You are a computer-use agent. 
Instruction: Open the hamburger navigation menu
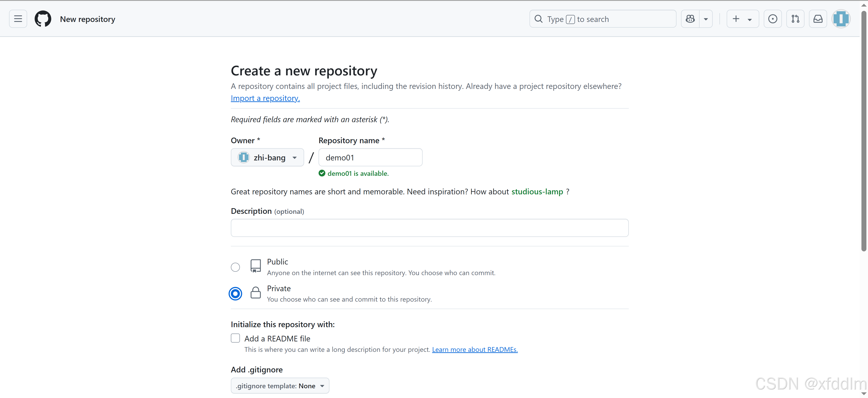[x=18, y=19]
